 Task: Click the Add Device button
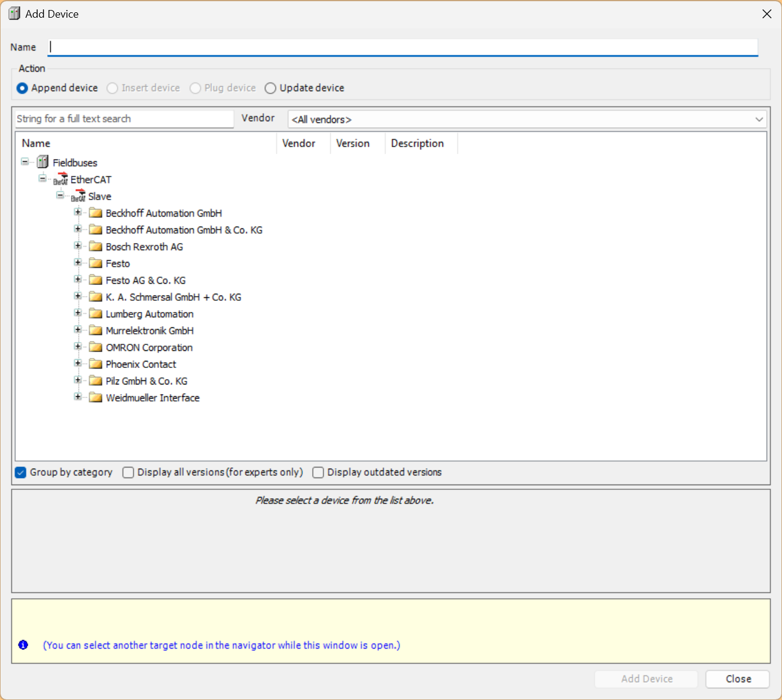647,679
